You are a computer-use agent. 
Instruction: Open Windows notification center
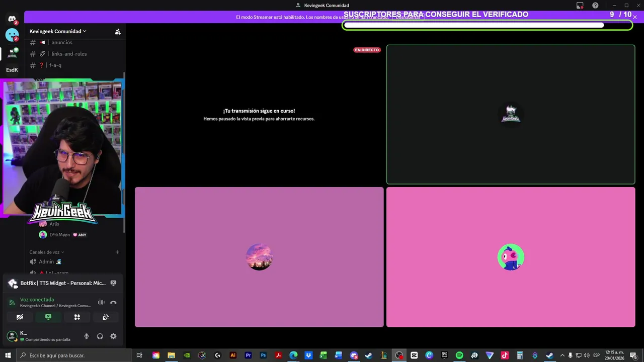[633, 355]
